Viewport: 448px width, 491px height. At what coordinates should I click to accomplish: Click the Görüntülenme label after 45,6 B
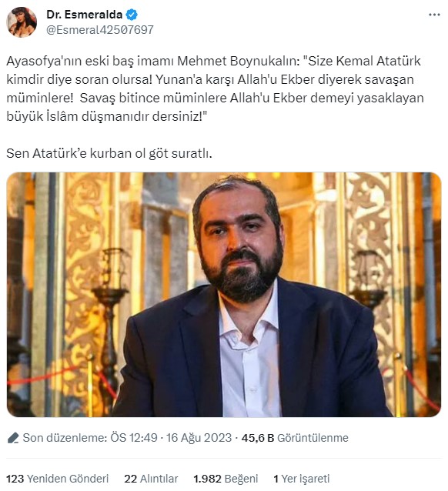point(313,438)
